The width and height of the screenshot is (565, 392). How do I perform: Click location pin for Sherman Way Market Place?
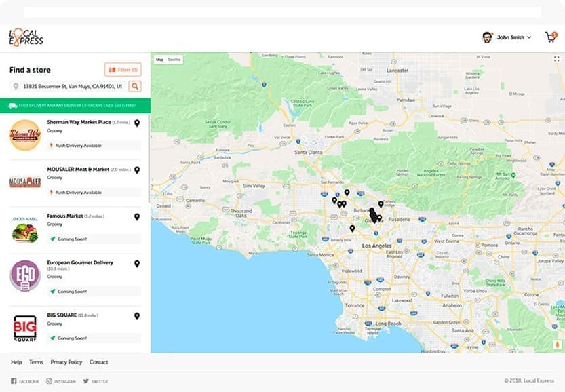click(137, 123)
